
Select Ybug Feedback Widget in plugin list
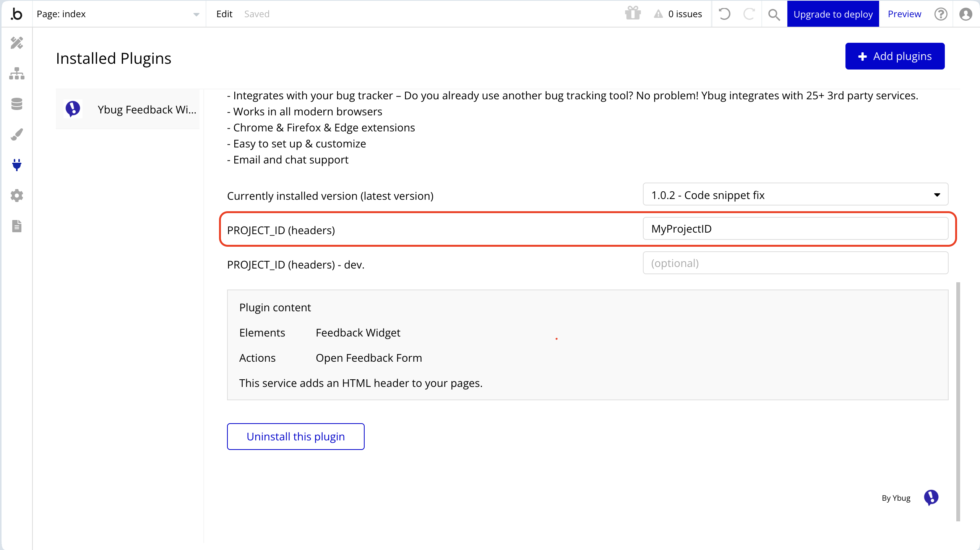click(128, 110)
